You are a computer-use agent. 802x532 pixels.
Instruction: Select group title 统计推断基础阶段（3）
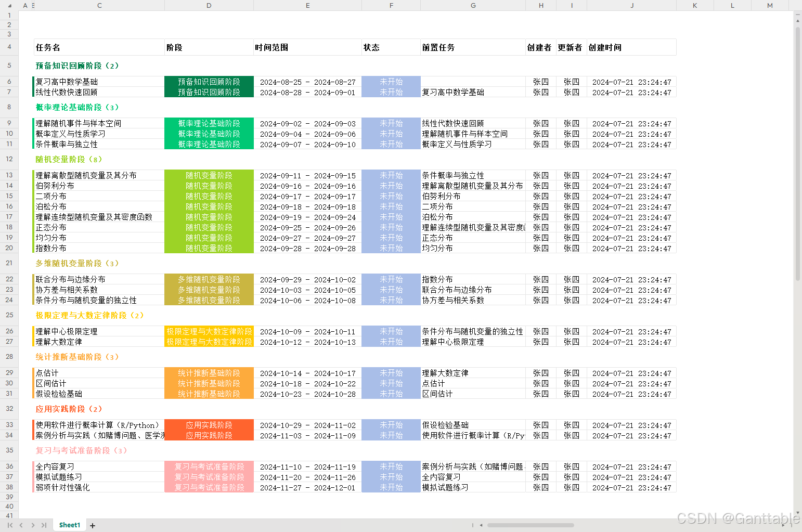[x=77, y=357]
